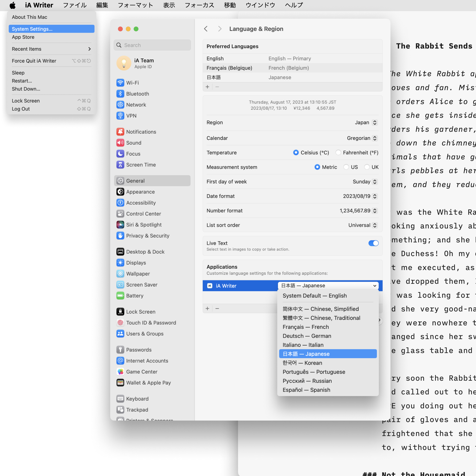Screen dimensions: 476x476
Task: Select Fahrenheit temperature unit
Action: click(338, 152)
